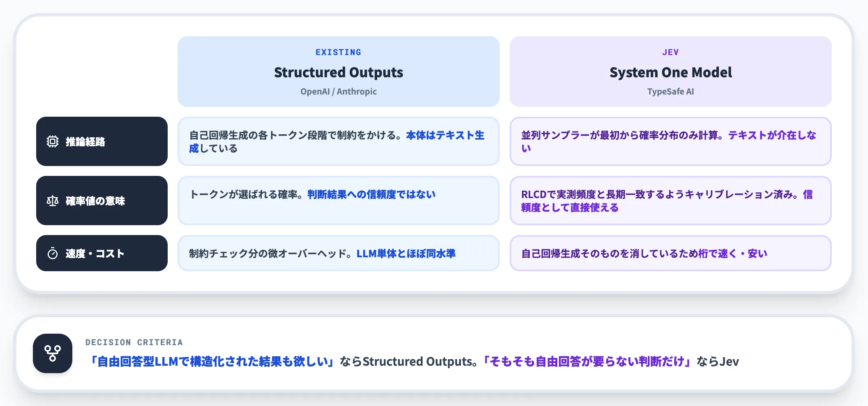
Task: Click the OpenAI / Anthropic subtitle
Action: click(x=339, y=92)
